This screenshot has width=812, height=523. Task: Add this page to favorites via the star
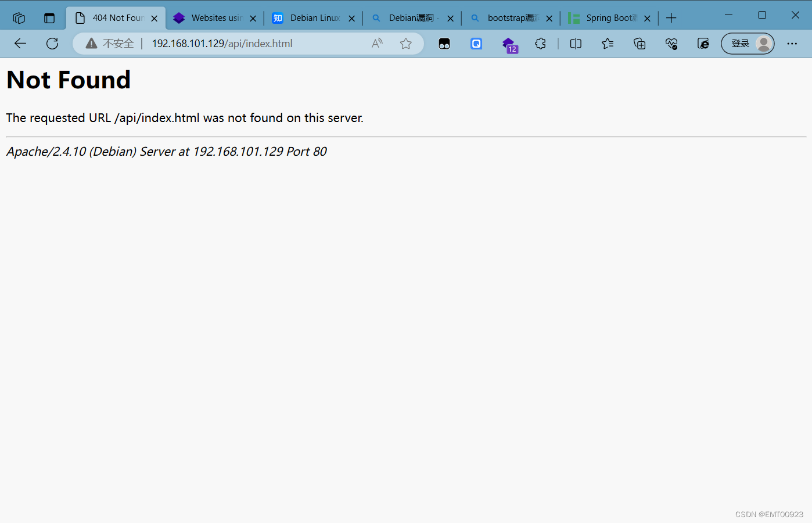406,44
